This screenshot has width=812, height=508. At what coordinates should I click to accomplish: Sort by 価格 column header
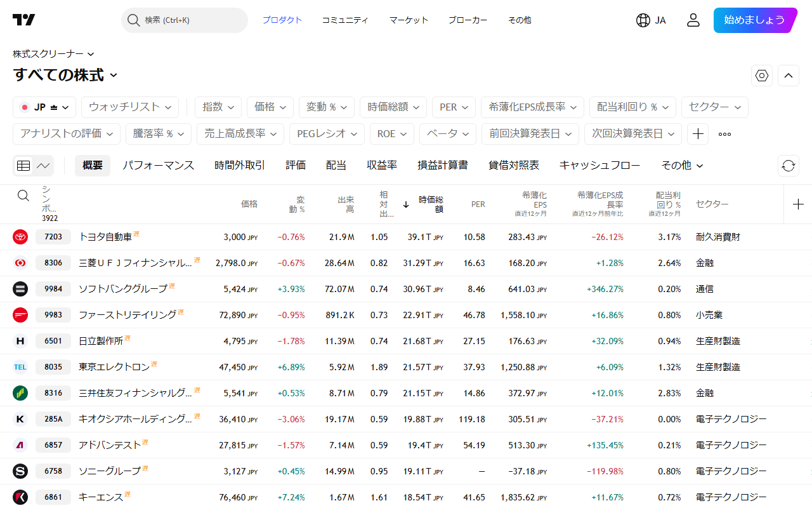coord(249,204)
